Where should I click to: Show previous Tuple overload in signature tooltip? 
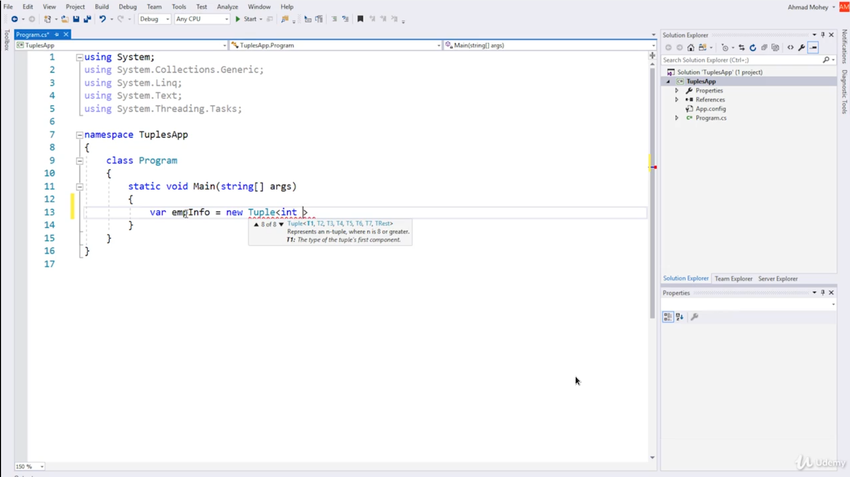coord(256,224)
